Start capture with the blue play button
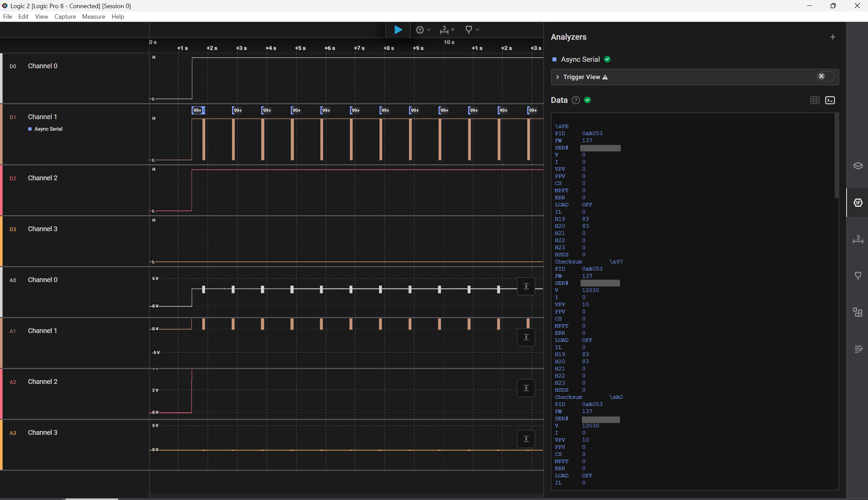 click(x=398, y=30)
